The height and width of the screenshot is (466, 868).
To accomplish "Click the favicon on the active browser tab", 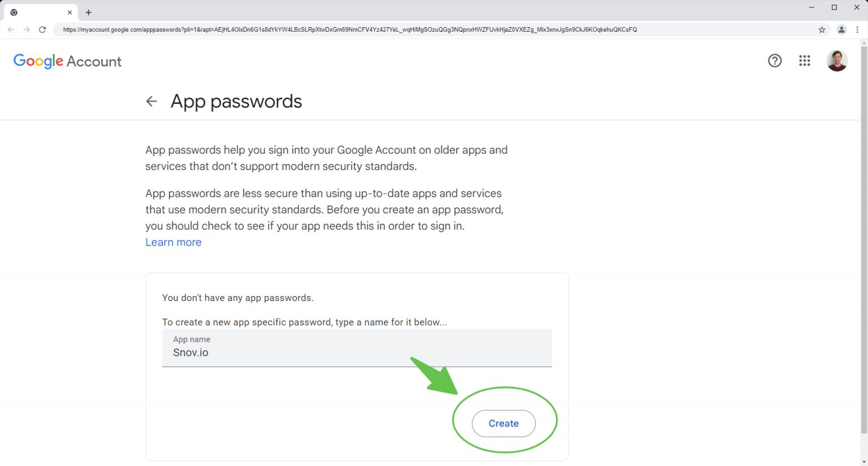I will pyautogui.click(x=14, y=12).
